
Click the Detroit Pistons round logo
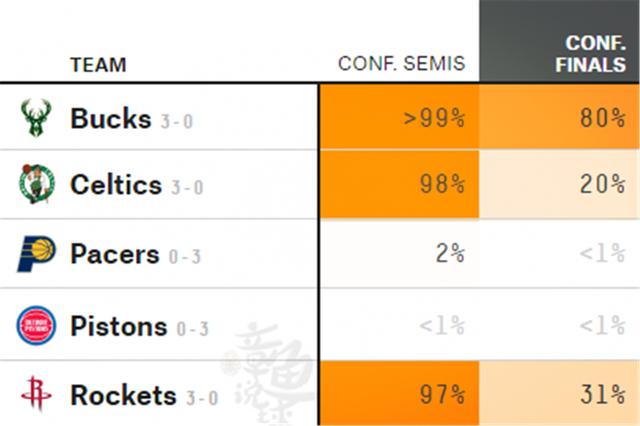(36, 325)
